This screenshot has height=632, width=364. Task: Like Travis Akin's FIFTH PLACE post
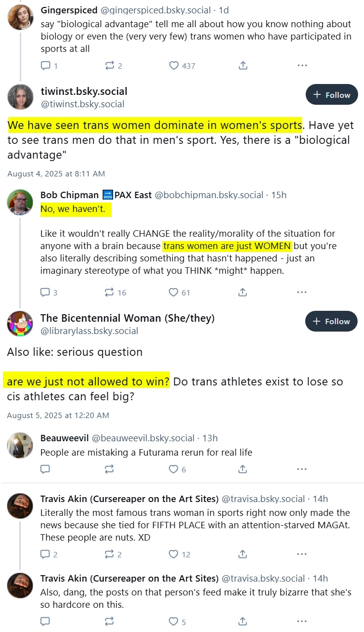pyautogui.click(x=173, y=554)
